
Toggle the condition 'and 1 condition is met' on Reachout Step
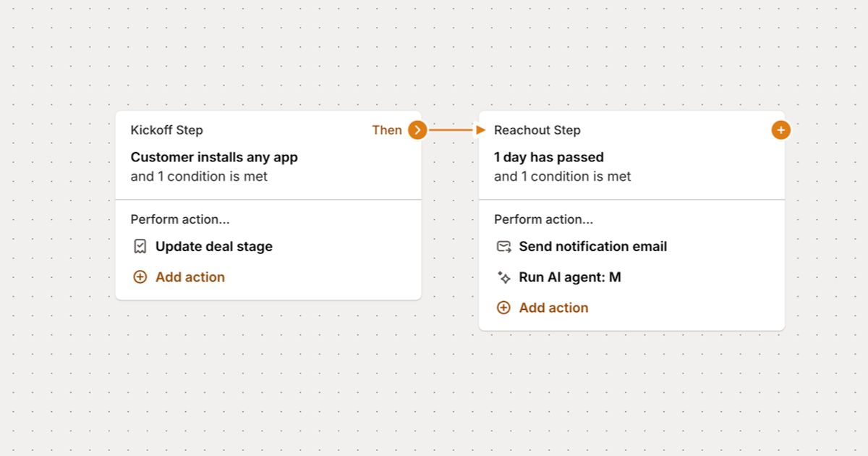click(561, 176)
